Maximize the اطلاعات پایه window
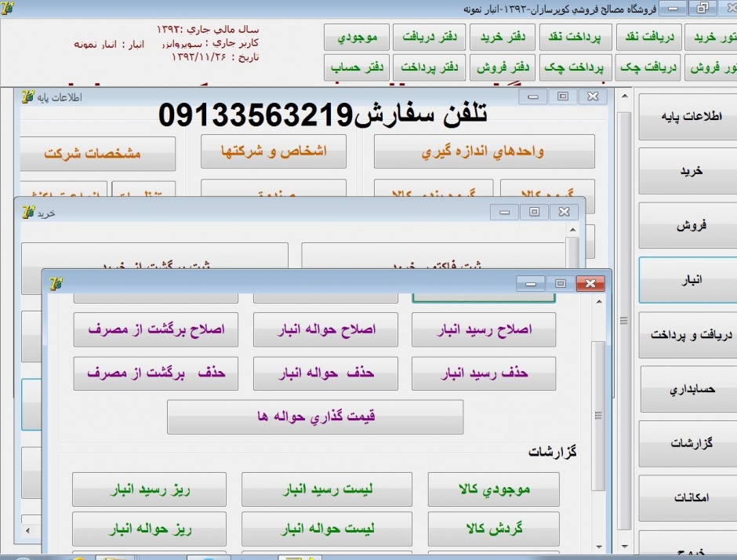This screenshot has height=560, width=737. [562, 96]
